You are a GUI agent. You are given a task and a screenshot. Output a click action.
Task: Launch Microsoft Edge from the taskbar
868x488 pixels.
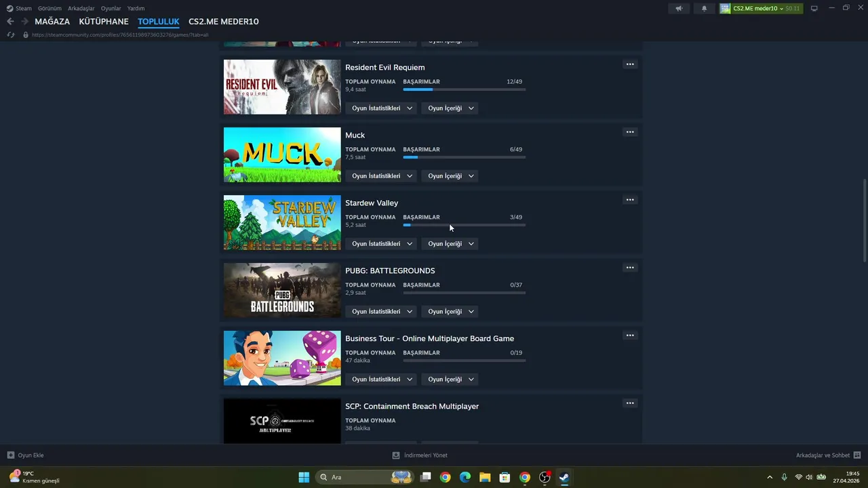[x=465, y=477]
